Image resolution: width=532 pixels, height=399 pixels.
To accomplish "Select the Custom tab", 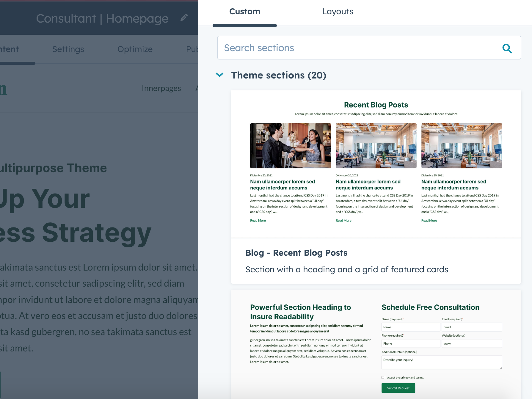I will click(x=244, y=12).
